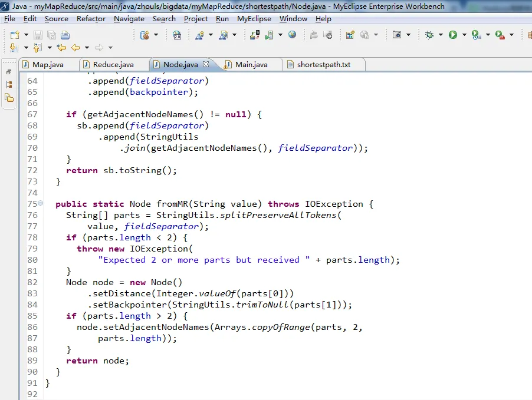Close the Node.java tab
This screenshot has width=532, height=400.
coord(206,64)
